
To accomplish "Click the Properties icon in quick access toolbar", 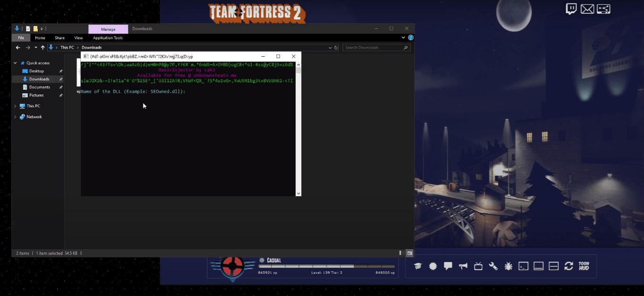I will [x=28, y=29].
